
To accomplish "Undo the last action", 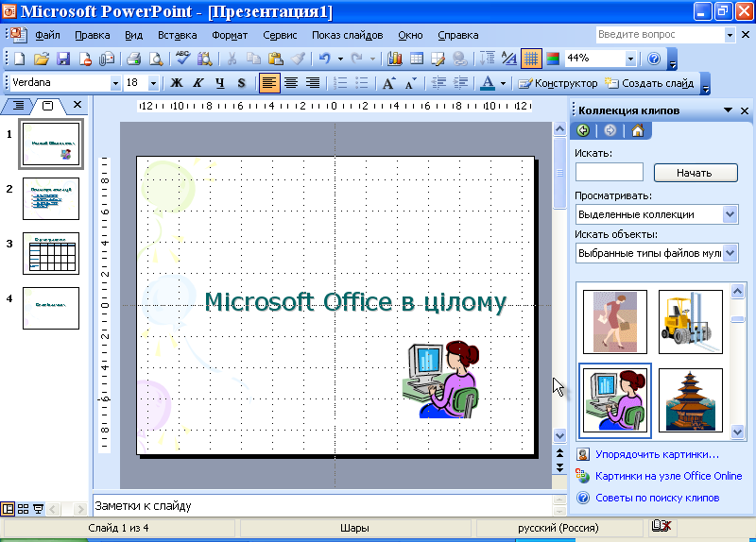I will point(325,59).
